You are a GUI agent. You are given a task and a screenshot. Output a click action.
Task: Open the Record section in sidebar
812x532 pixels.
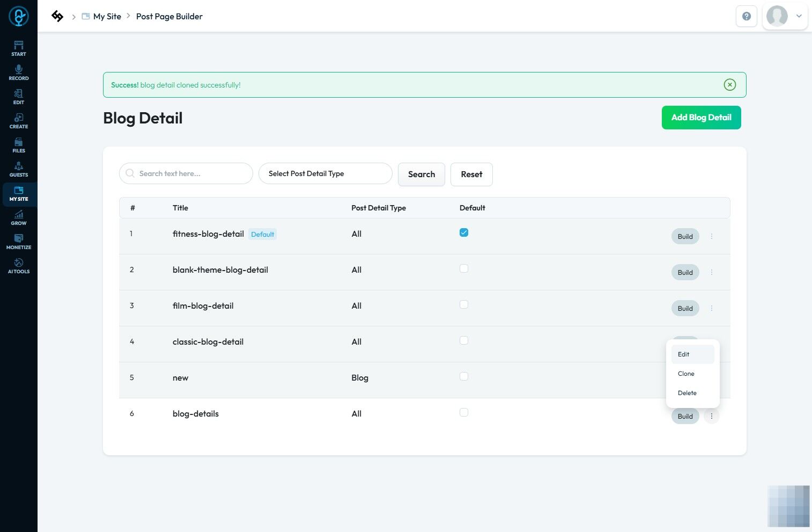19,72
